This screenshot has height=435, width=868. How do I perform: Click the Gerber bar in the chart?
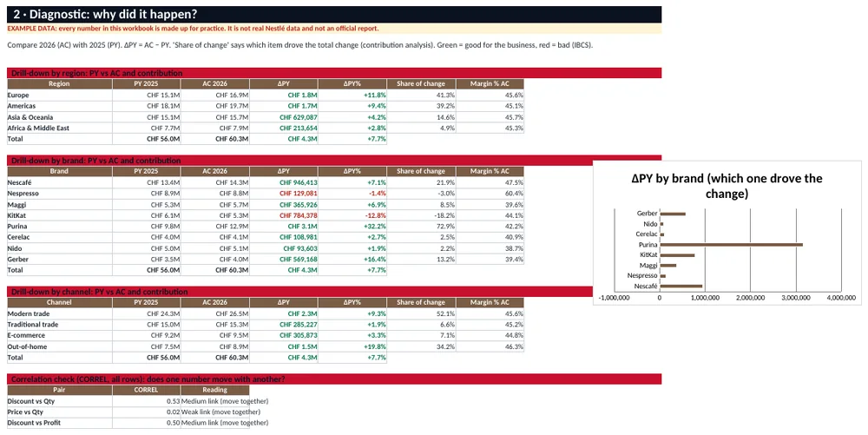[x=674, y=213]
